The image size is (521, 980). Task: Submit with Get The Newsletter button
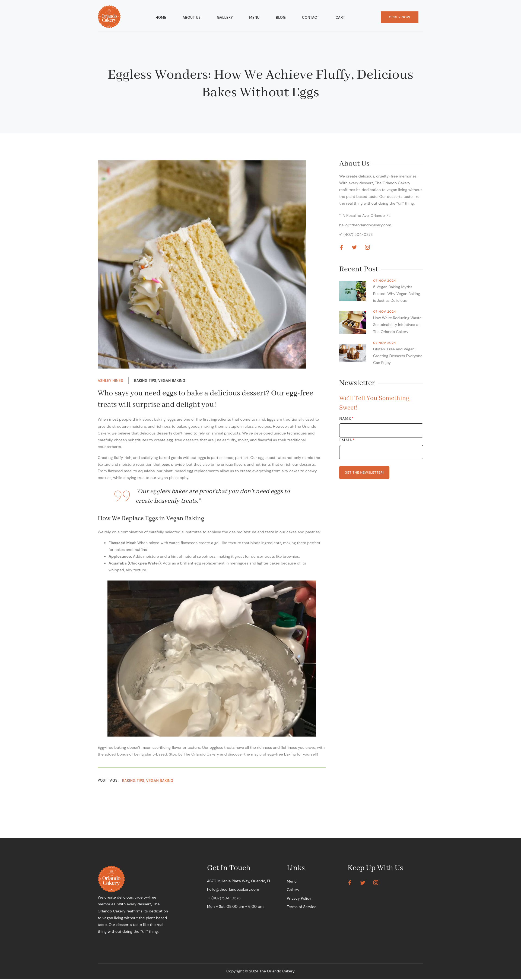(x=364, y=472)
